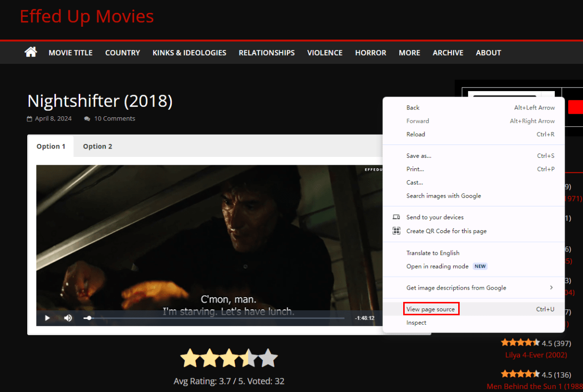Click the Effed Up Movies site title
Screen dimensions: 583x392
[x=87, y=16]
